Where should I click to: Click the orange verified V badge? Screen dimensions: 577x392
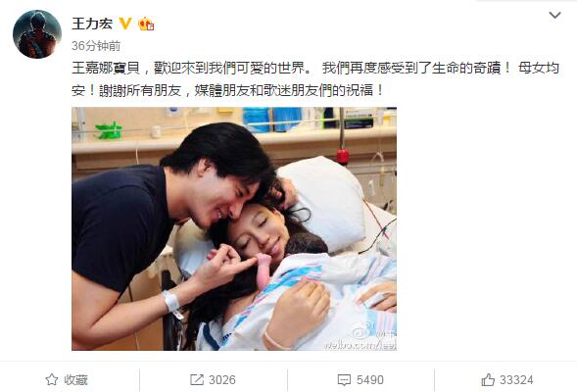click(x=125, y=24)
